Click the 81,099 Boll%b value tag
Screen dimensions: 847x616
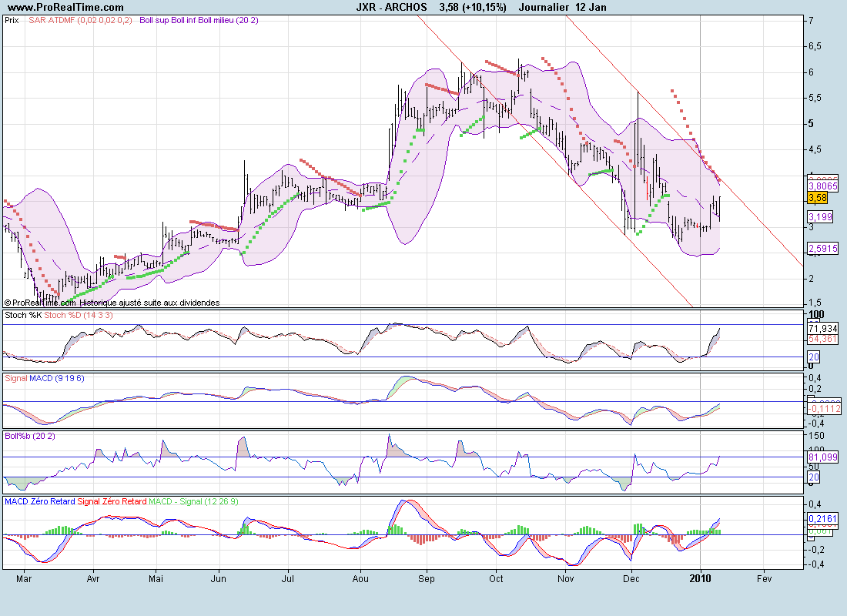tap(822, 457)
